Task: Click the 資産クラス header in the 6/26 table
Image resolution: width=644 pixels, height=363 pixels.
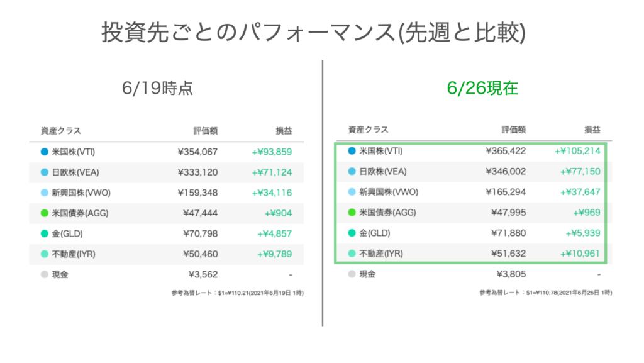Action: (x=368, y=130)
